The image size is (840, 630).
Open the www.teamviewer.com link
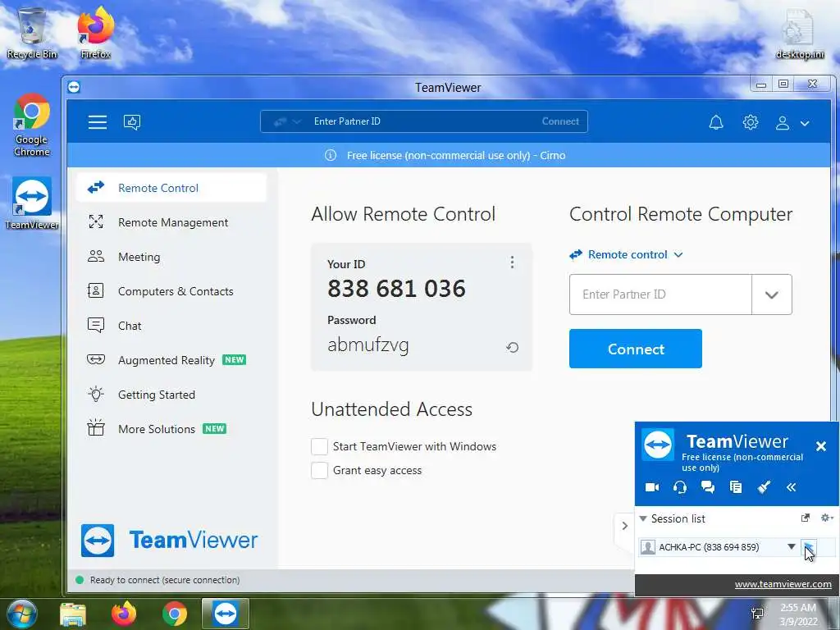(x=783, y=584)
